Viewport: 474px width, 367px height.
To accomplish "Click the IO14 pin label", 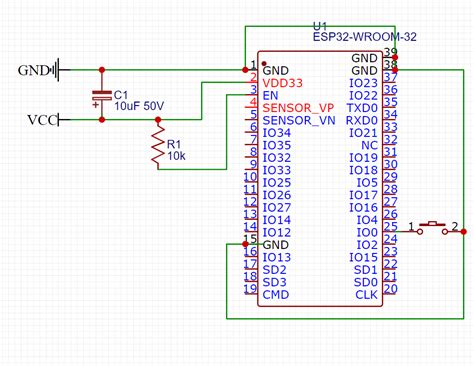I will (277, 220).
